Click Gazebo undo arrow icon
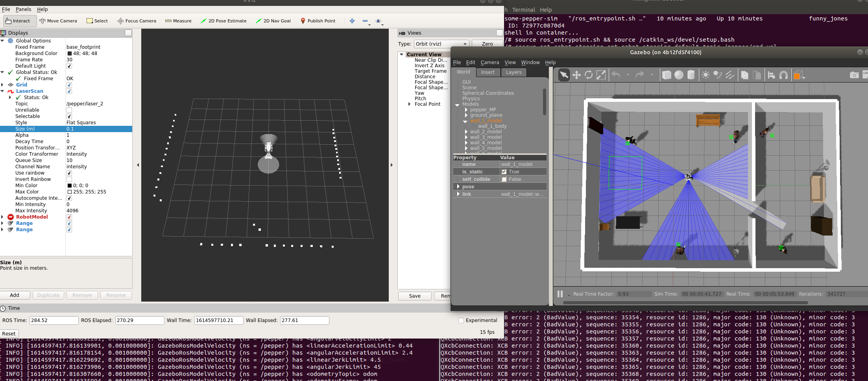868x381 pixels. click(616, 75)
